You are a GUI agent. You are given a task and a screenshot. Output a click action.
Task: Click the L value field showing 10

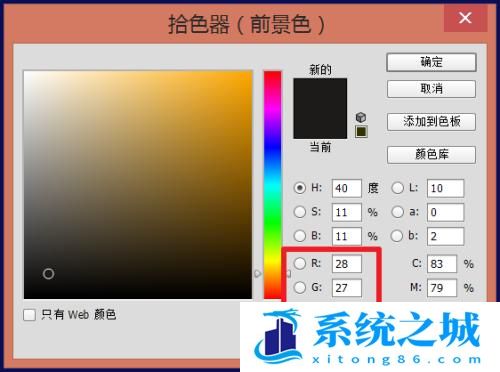click(445, 188)
